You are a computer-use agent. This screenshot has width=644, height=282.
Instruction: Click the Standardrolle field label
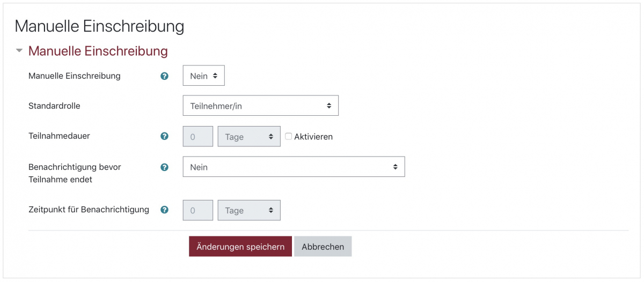click(54, 106)
